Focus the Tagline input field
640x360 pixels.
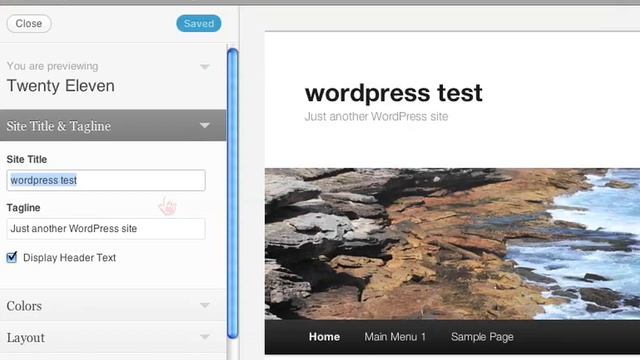tap(106, 229)
